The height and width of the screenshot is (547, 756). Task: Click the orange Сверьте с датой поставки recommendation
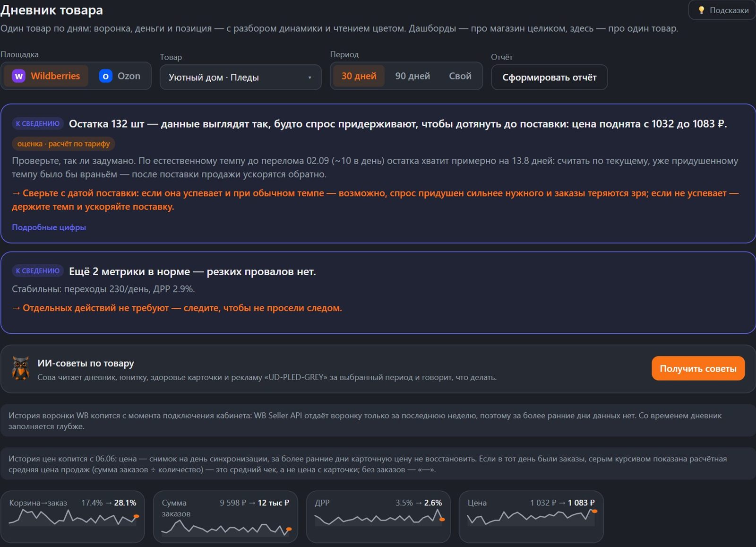tap(375, 200)
